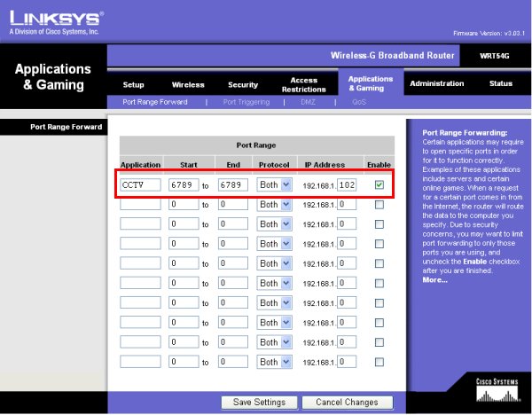
Task: Click the second row Start port field
Action: (x=184, y=204)
